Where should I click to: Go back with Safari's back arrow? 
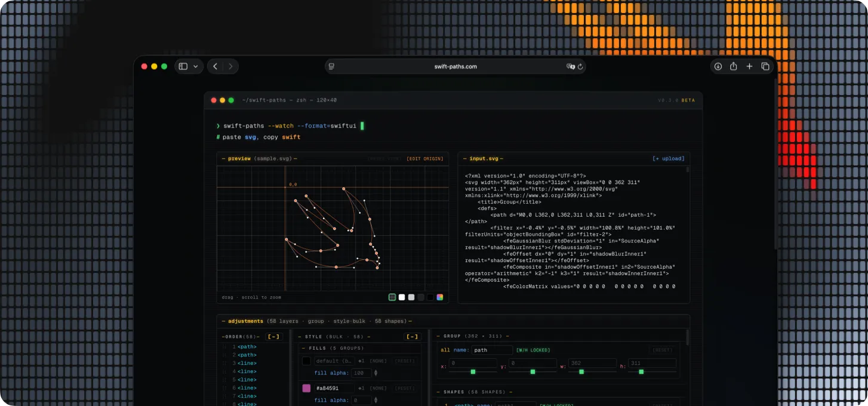click(215, 66)
